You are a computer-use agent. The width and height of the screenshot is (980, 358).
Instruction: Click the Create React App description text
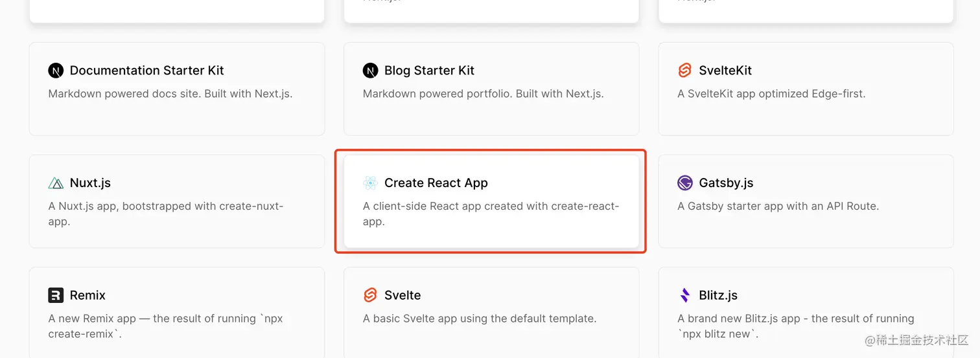[491, 214]
